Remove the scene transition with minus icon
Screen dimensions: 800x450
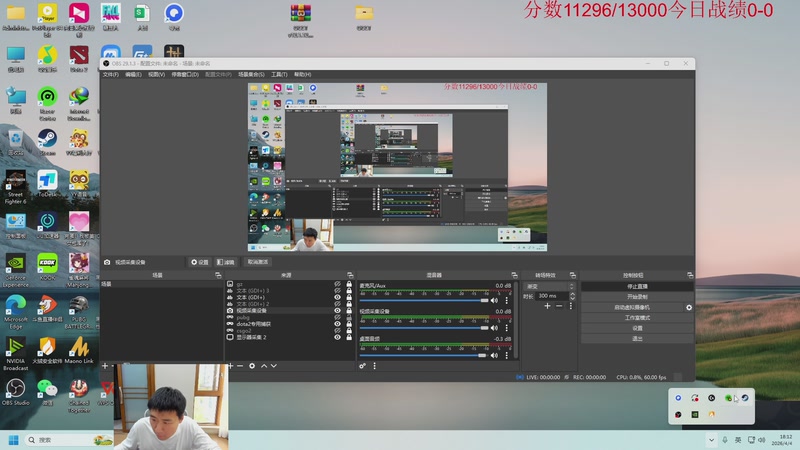[559, 306]
